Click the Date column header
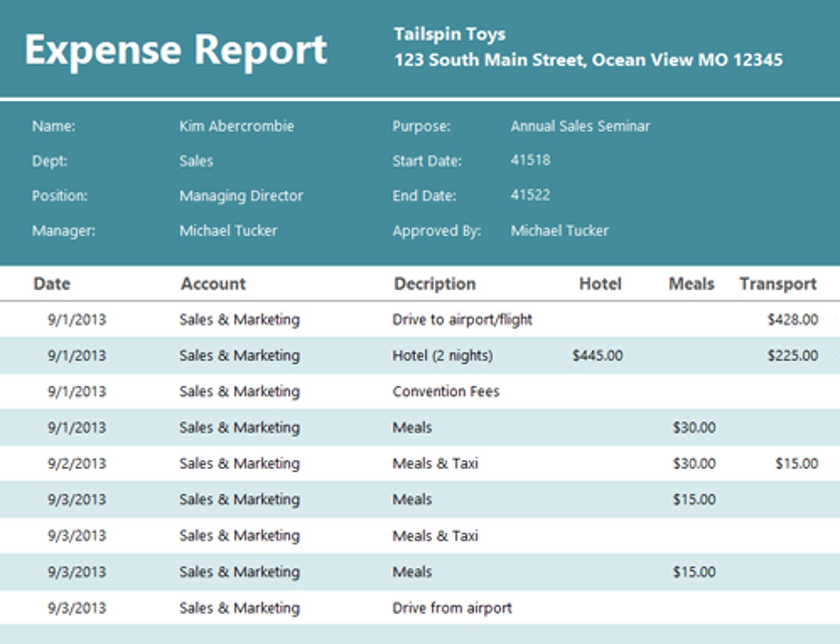840x644 pixels. coord(52,284)
